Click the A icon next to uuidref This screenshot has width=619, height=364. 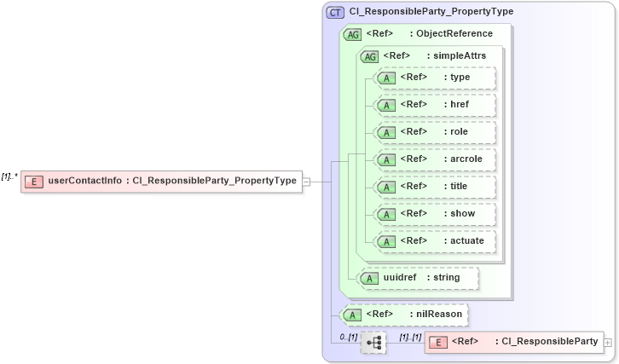click(x=369, y=279)
